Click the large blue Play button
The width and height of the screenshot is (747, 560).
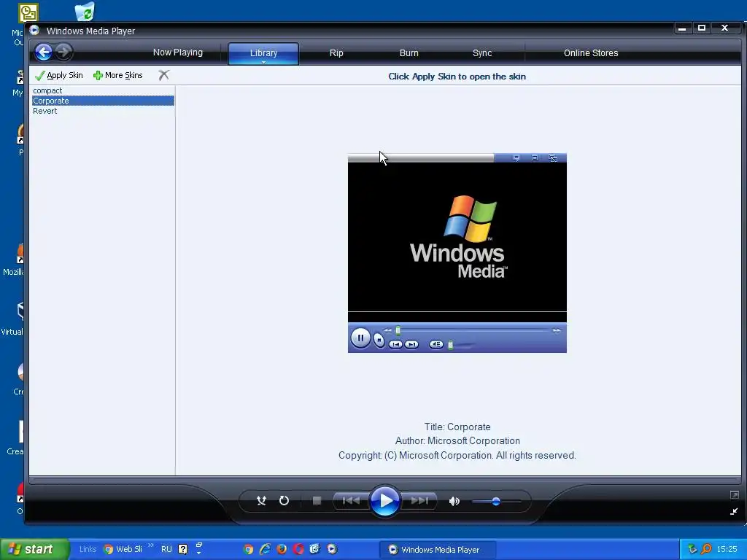coord(385,500)
